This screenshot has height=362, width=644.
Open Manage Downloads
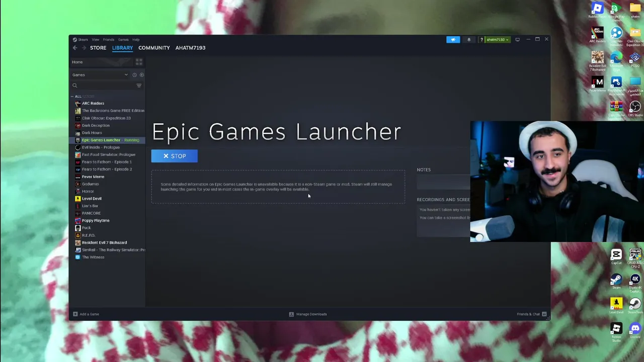click(x=308, y=314)
